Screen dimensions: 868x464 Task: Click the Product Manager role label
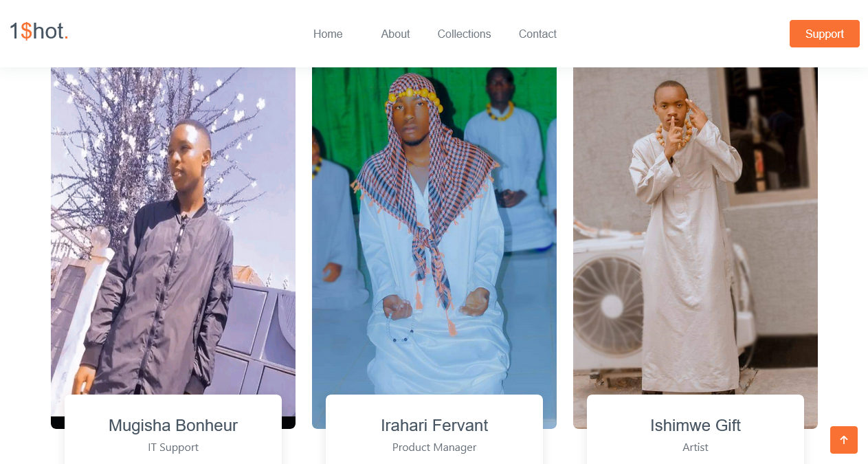tap(434, 448)
